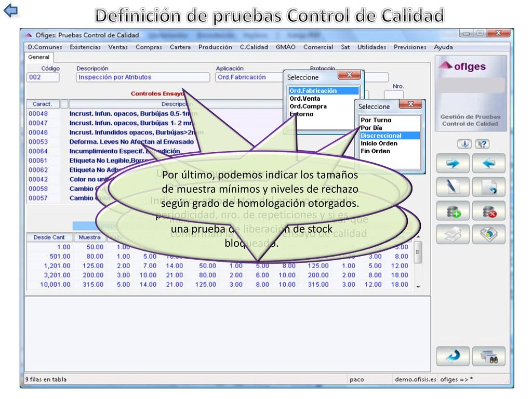Click the empty Nro. field
The width and height of the screenshot is (532, 399).
394,95
